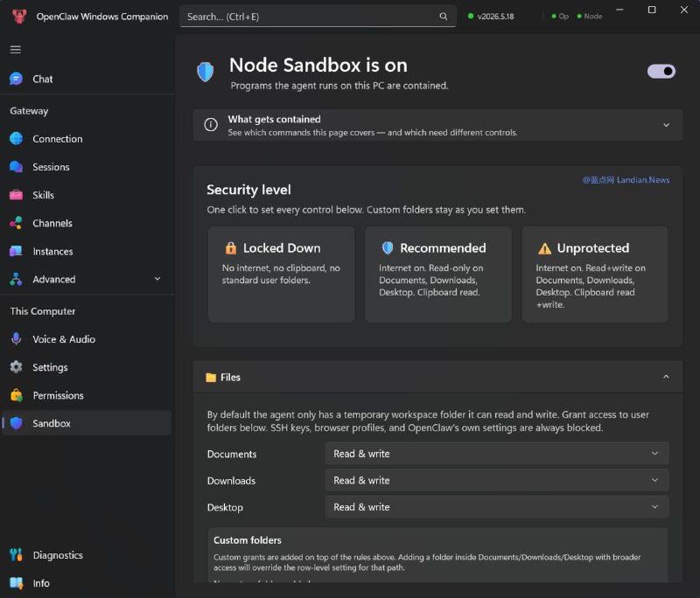The image size is (700, 598).
Task: Click the Files folder icon
Action: pos(211,378)
